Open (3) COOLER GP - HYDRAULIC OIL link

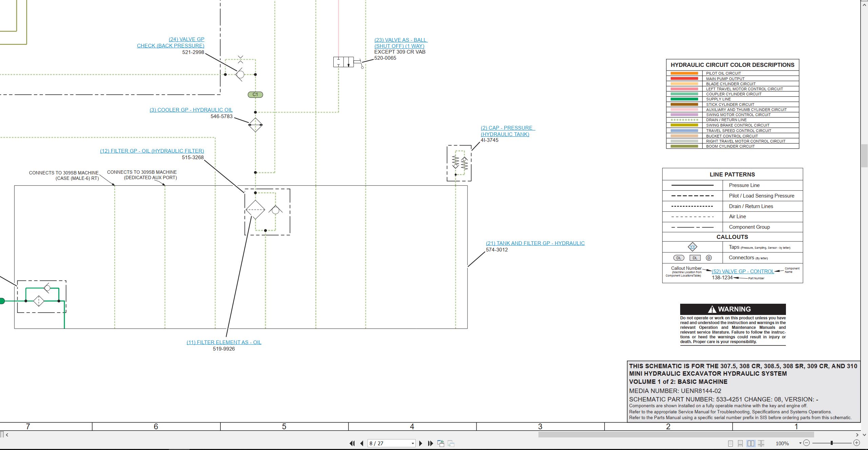click(191, 110)
